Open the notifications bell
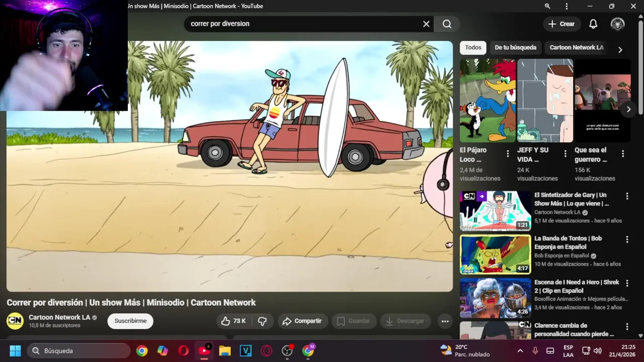The width and height of the screenshot is (644, 362). click(593, 24)
